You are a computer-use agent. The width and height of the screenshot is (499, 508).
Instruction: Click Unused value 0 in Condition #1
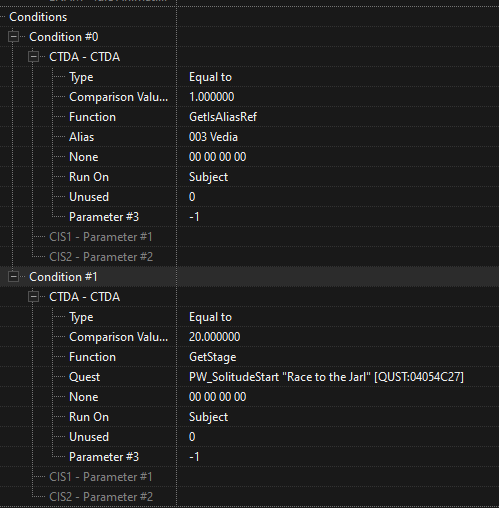coord(192,437)
